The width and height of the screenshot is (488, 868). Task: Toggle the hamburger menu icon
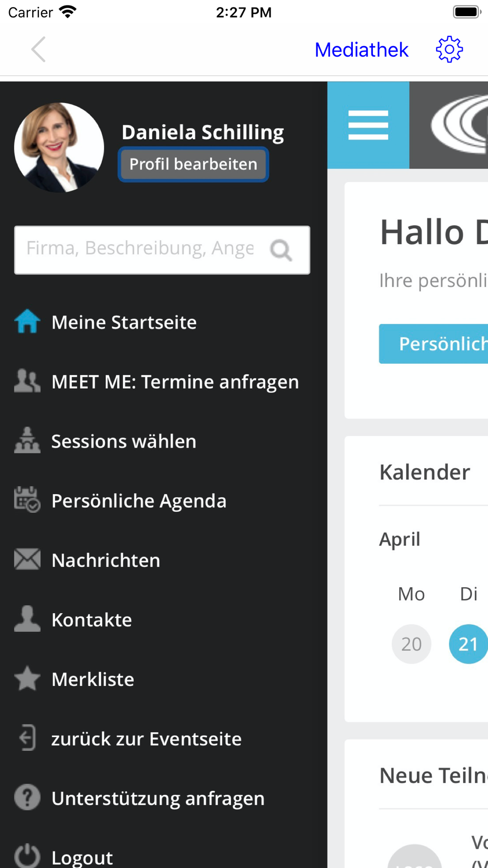tap(368, 125)
